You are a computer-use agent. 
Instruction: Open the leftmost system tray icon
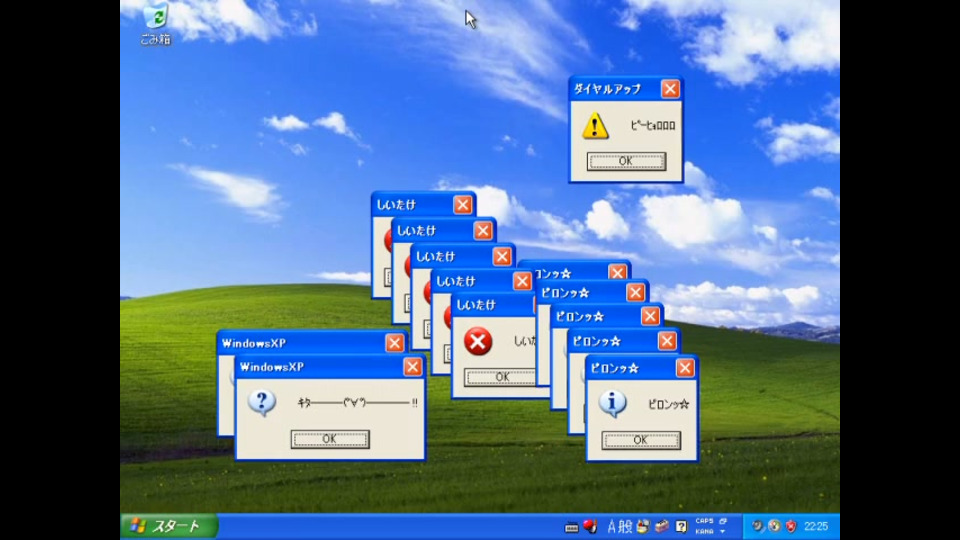click(x=758, y=526)
